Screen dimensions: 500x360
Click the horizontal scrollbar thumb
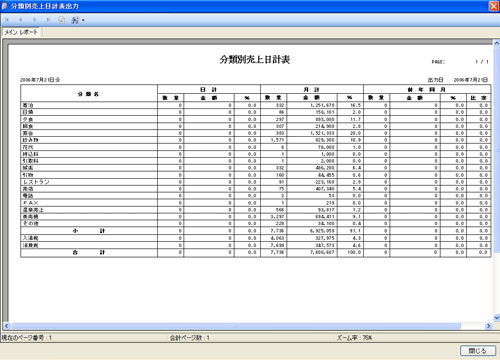click(x=236, y=326)
